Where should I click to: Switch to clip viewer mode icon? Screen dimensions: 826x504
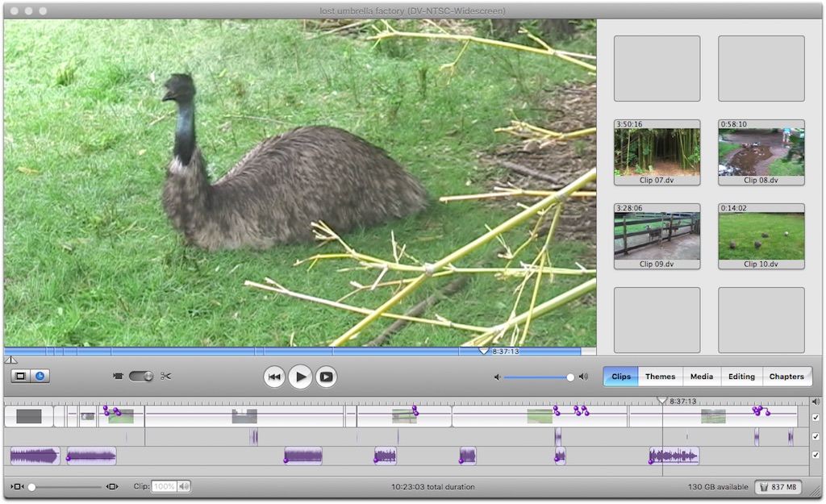20,376
